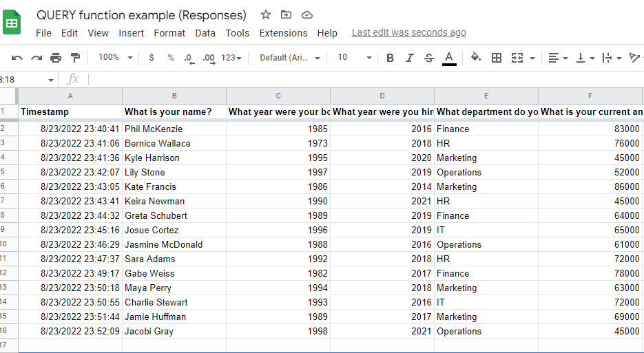644x353 pixels.
Task: Open merge cells dropdown arrow
Action: (532, 58)
